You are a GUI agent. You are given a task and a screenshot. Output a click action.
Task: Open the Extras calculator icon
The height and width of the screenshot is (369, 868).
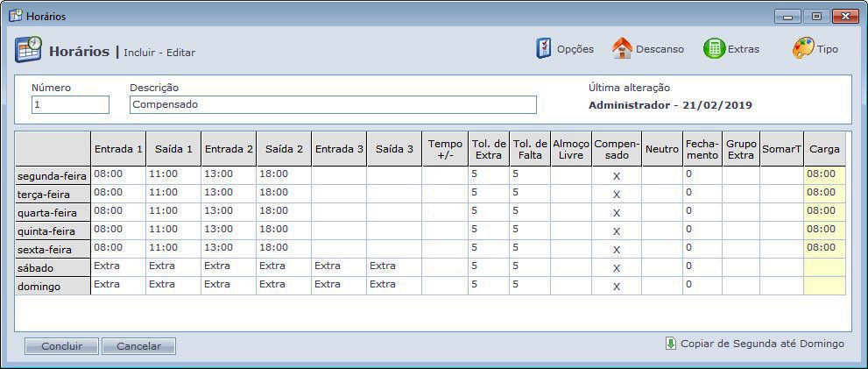714,49
